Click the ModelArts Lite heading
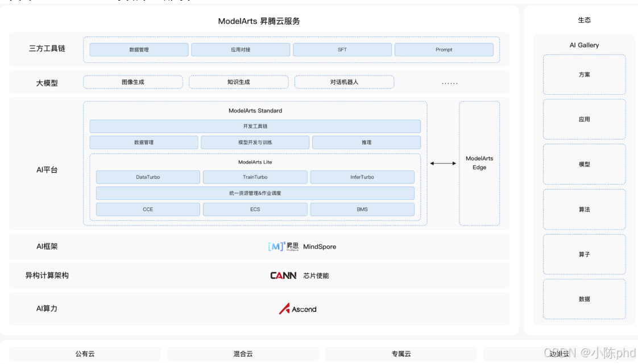Image resolution: width=638 pixels, height=364 pixels. [255, 162]
